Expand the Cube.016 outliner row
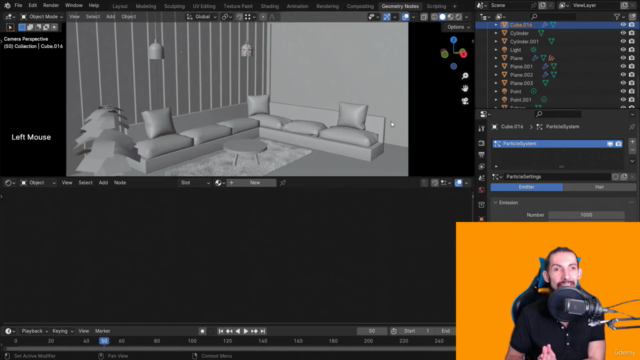Image resolution: width=640 pixels, height=360 pixels. pyautogui.click(x=496, y=25)
